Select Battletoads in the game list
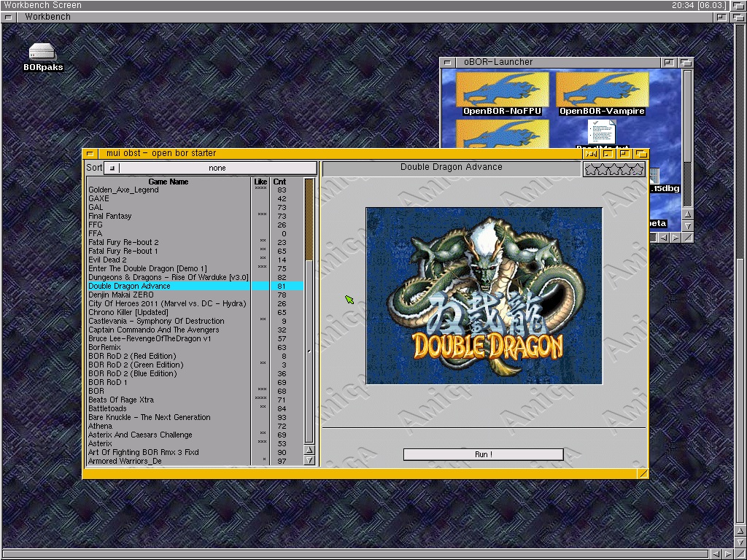This screenshot has height=560, width=747. [107, 408]
